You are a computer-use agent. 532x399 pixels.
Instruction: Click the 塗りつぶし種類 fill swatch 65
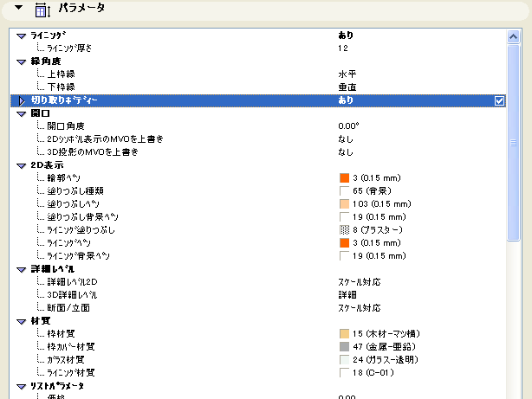[x=344, y=191]
